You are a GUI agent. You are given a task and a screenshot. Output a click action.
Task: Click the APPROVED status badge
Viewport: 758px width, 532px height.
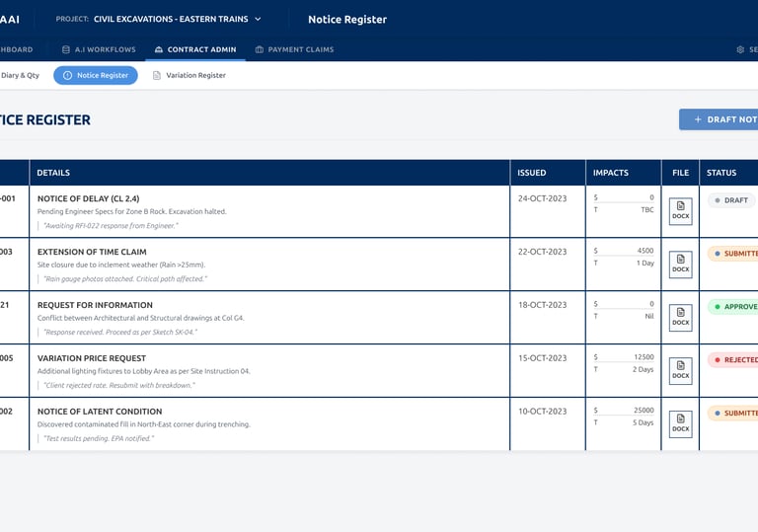(x=733, y=307)
